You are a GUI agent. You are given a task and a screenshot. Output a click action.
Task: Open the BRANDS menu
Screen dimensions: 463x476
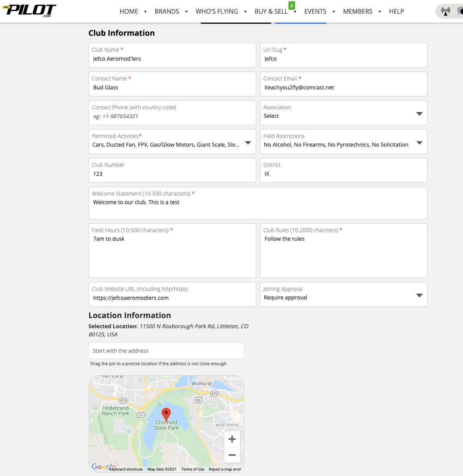pos(167,11)
